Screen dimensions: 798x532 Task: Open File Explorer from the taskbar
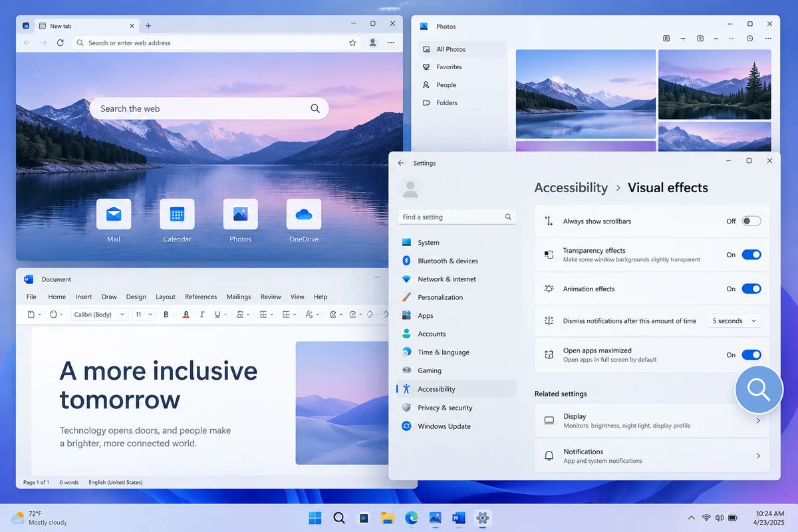(388, 518)
